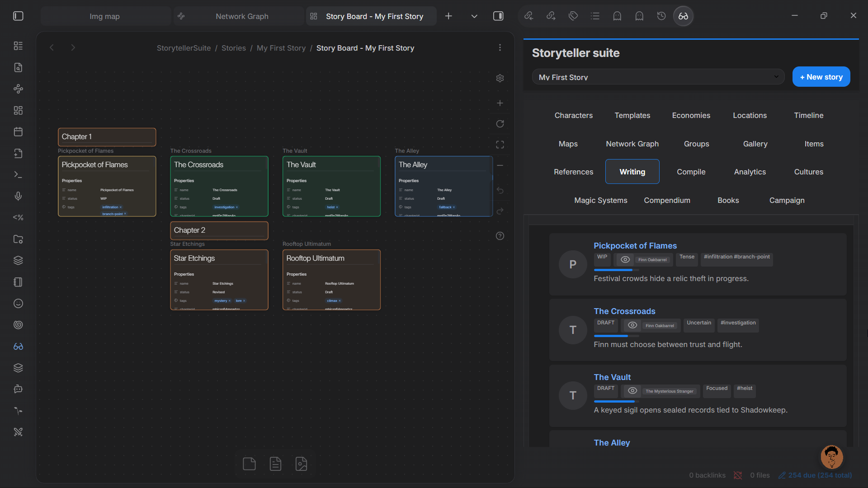Reset canvas zoom with the circular arrow icon

point(500,124)
